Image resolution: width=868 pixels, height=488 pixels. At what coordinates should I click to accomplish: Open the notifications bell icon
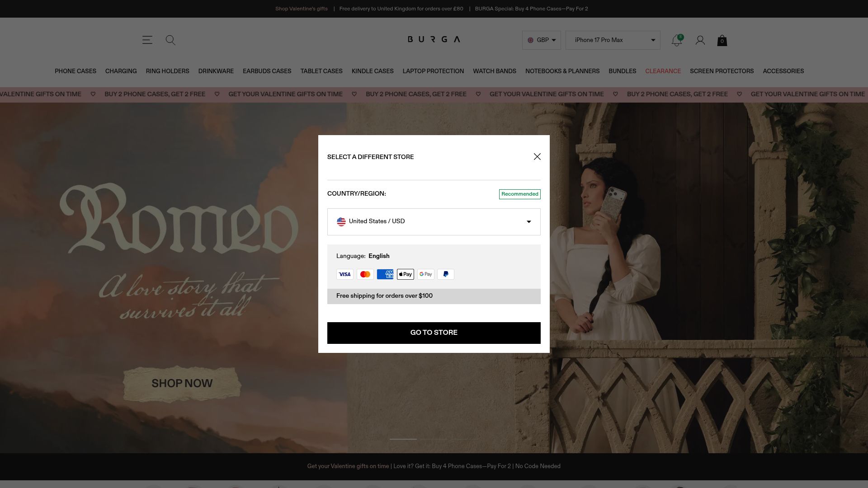(677, 40)
